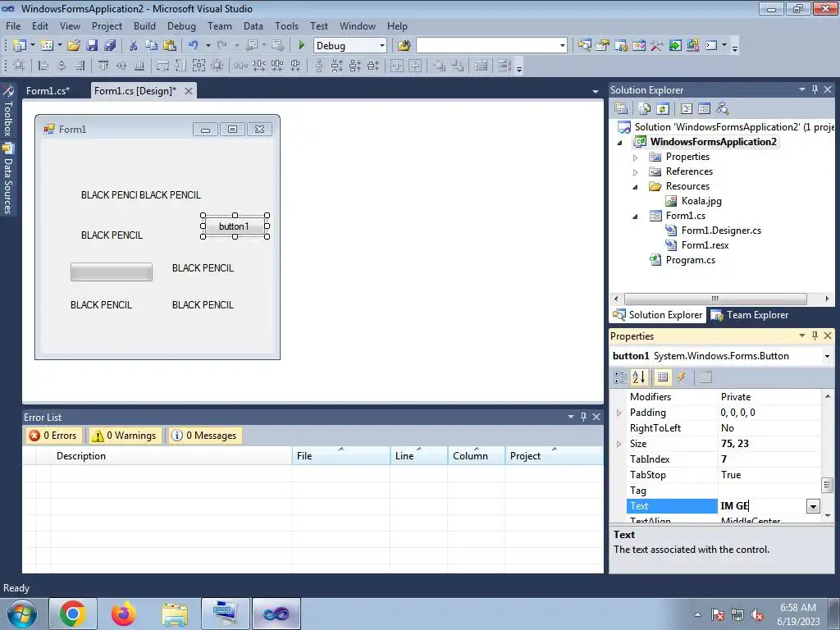The width and height of the screenshot is (840, 630).
Task: Collapse the Resources folder in Solution Explorer
Action: (636, 187)
